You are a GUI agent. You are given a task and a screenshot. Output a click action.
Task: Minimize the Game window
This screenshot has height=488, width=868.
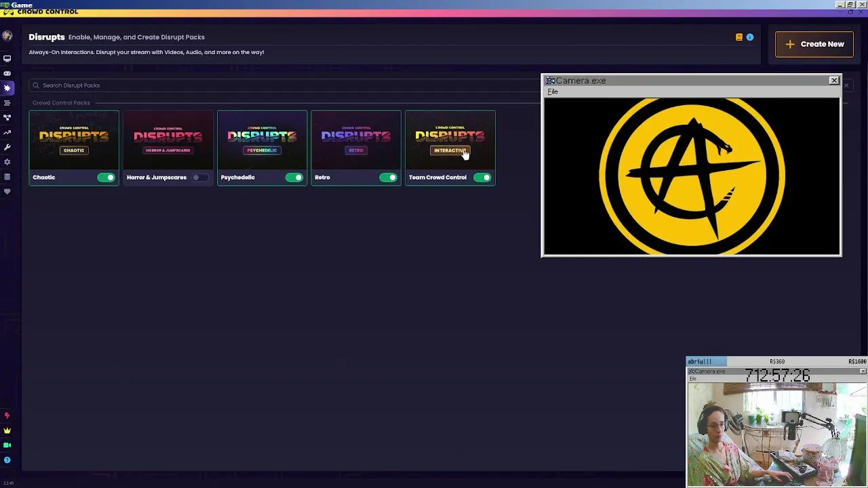pos(840,5)
